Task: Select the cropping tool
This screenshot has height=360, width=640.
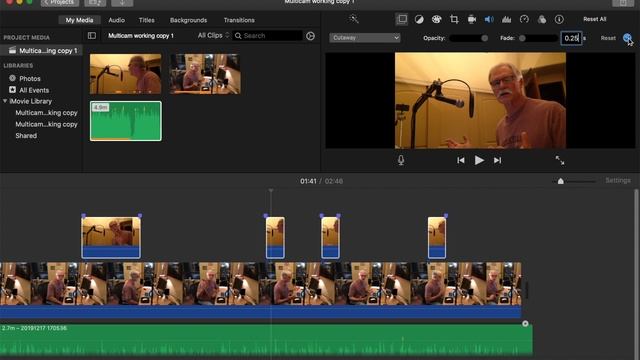Action: (454, 19)
